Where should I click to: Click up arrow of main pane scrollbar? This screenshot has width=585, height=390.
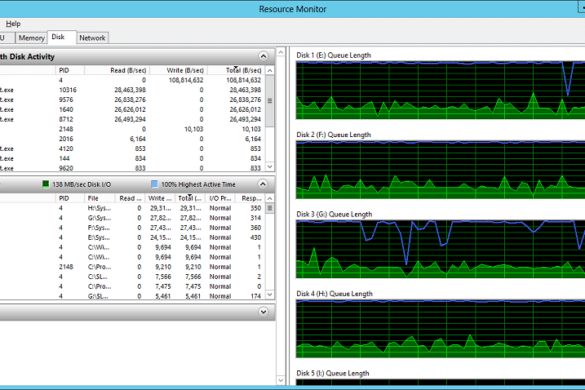pyautogui.click(x=281, y=52)
